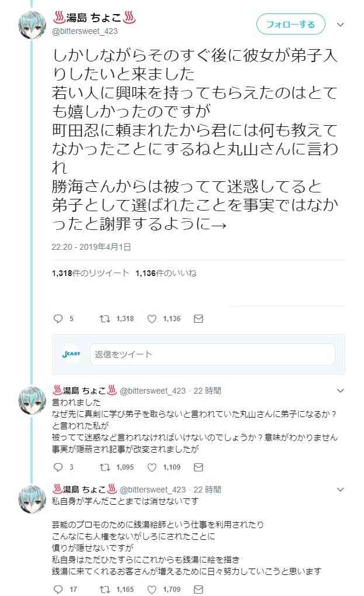Expand the options chevron on the first reply
The image size is (364, 596).
coord(342,392)
